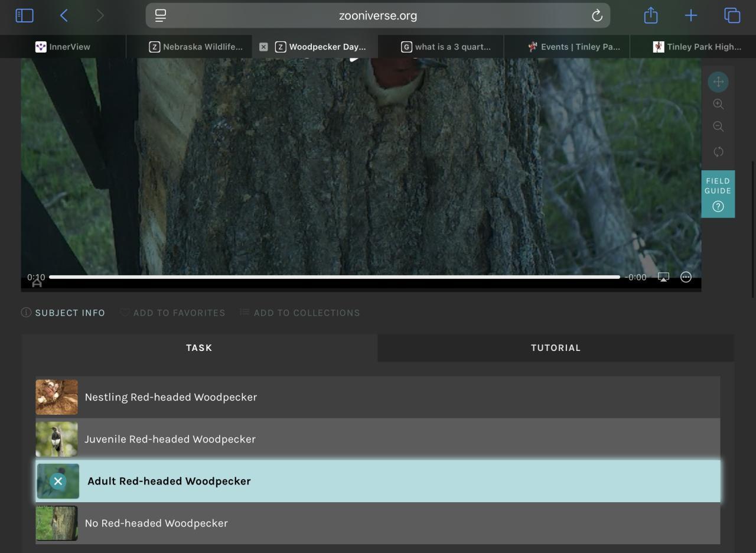Open the tab overview button
756x553 pixels.
click(732, 16)
